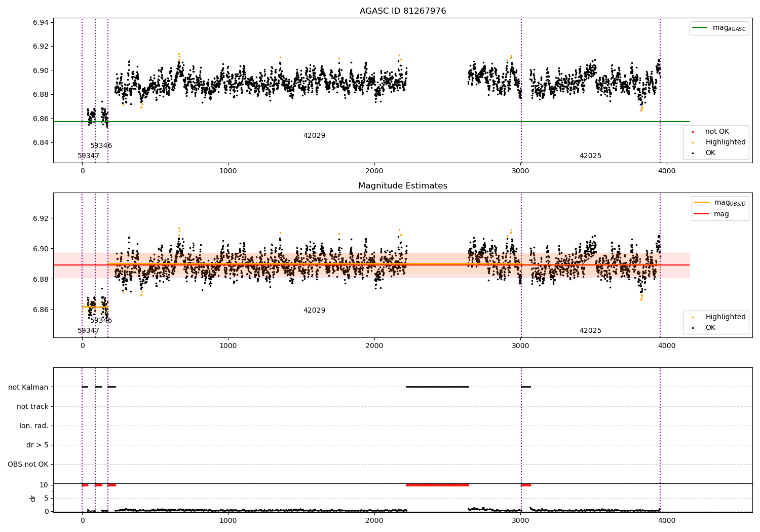Image resolution: width=760 pixels, height=532 pixels.
Task: Click the 59346 label in the top plot
Action: click(101, 146)
